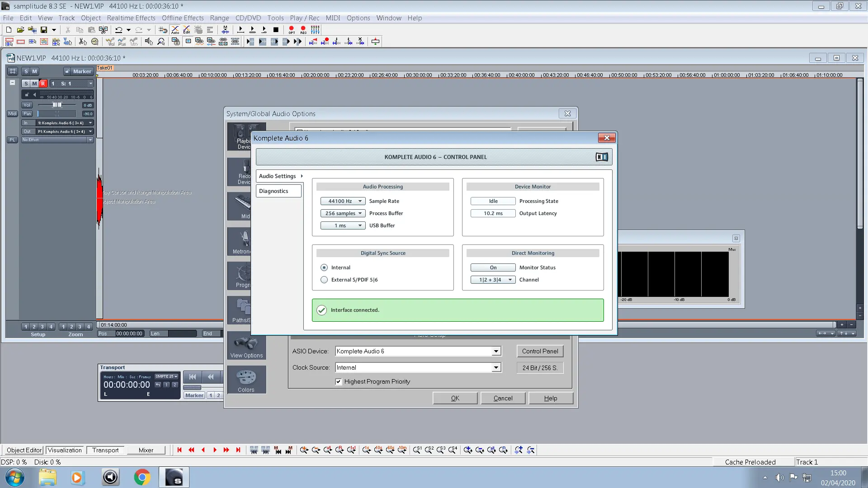Click the save project floppy icon
Image resolution: width=868 pixels, height=488 pixels.
pos(44,30)
